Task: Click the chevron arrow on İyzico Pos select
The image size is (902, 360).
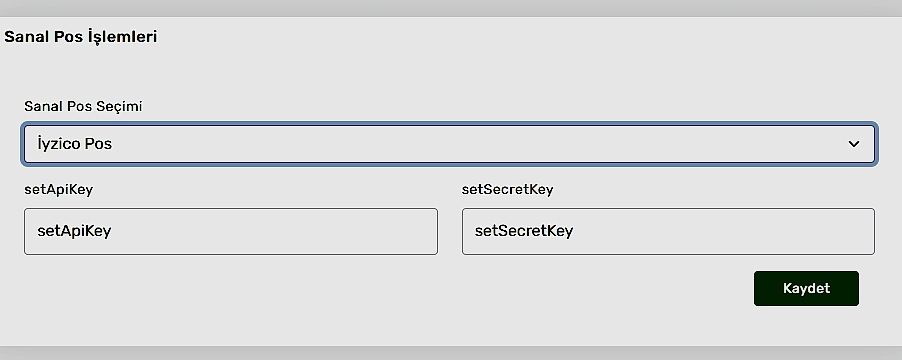Action: point(854,144)
